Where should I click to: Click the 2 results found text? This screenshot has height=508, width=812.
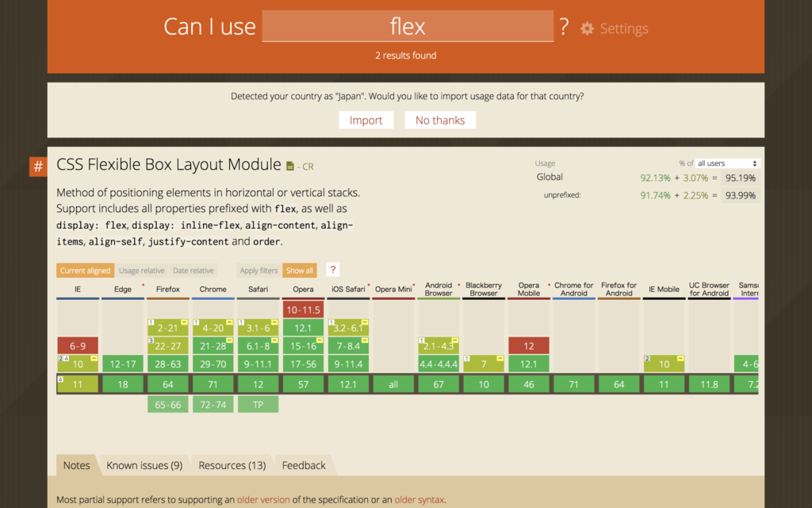406,56
